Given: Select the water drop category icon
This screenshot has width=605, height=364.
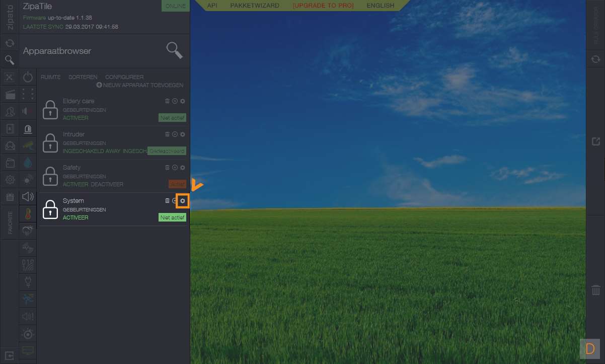Looking at the screenshot, I should coord(28,163).
